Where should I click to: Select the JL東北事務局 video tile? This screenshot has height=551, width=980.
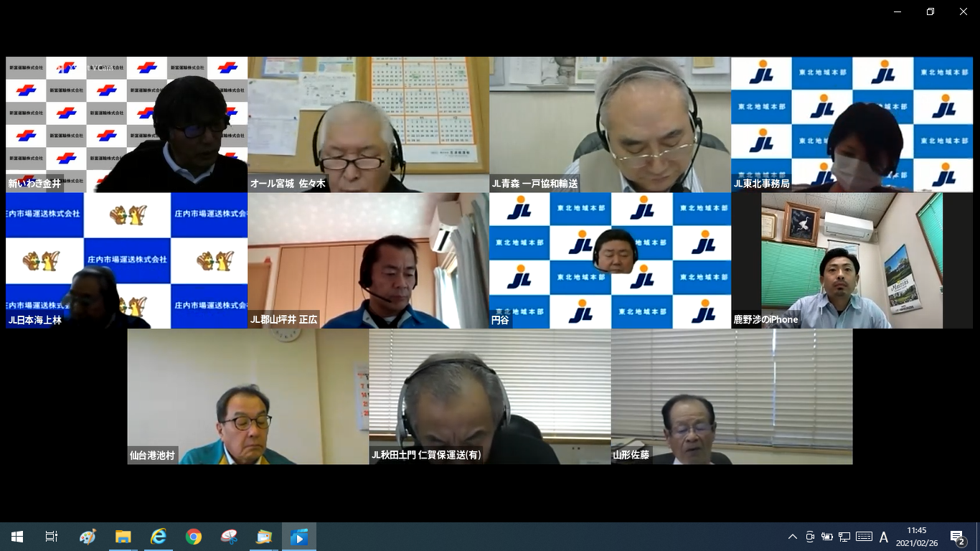pyautogui.click(x=852, y=125)
